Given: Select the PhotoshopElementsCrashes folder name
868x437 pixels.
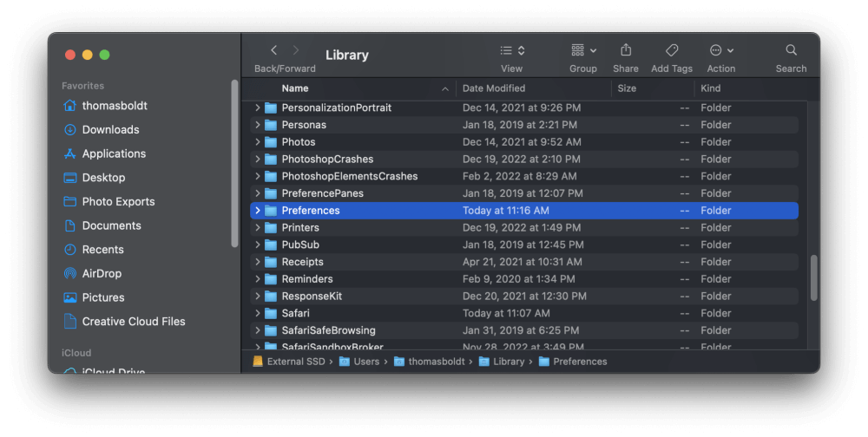Looking at the screenshot, I should (349, 177).
